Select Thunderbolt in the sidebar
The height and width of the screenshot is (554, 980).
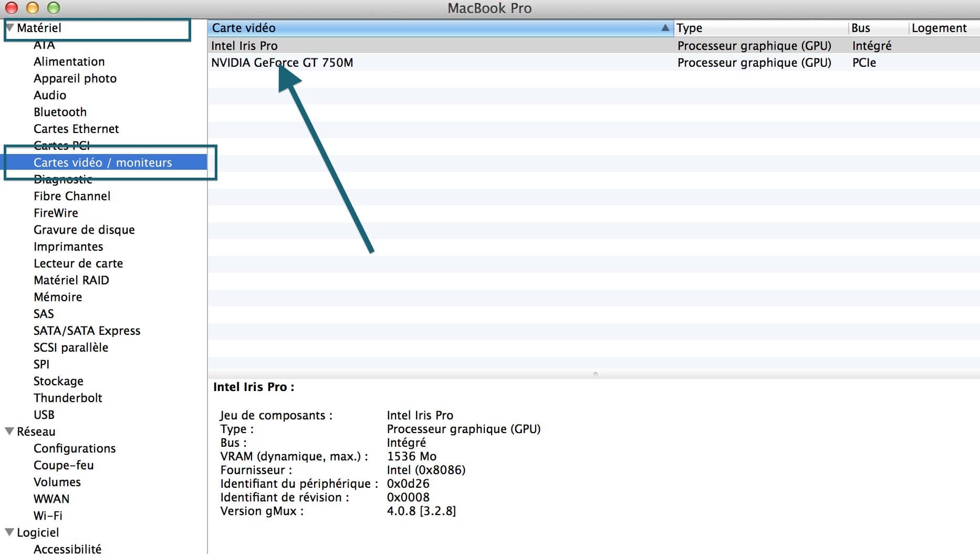(x=68, y=398)
